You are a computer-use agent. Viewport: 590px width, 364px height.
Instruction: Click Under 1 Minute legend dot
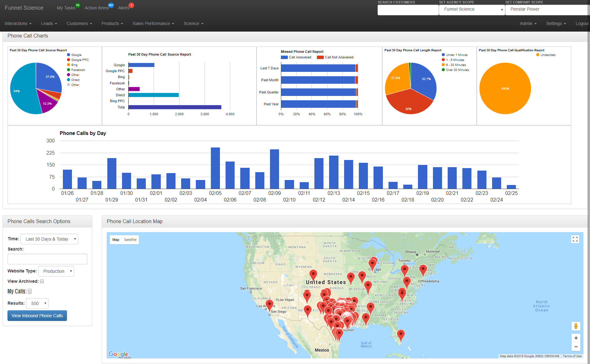click(x=443, y=55)
